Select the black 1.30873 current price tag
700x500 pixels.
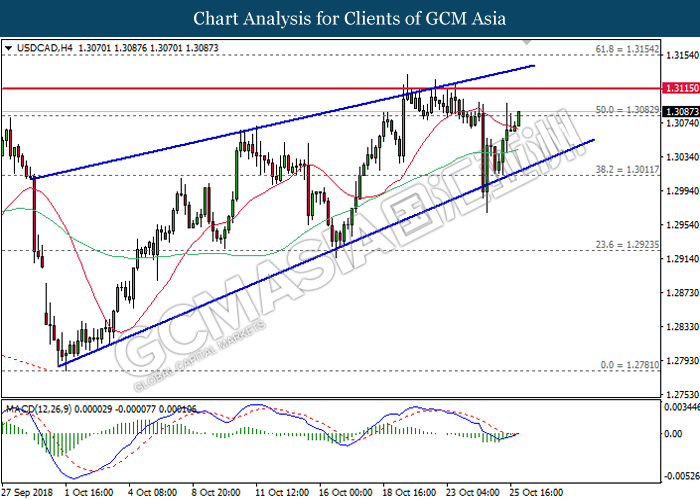pyautogui.click(x=681, y=112)
